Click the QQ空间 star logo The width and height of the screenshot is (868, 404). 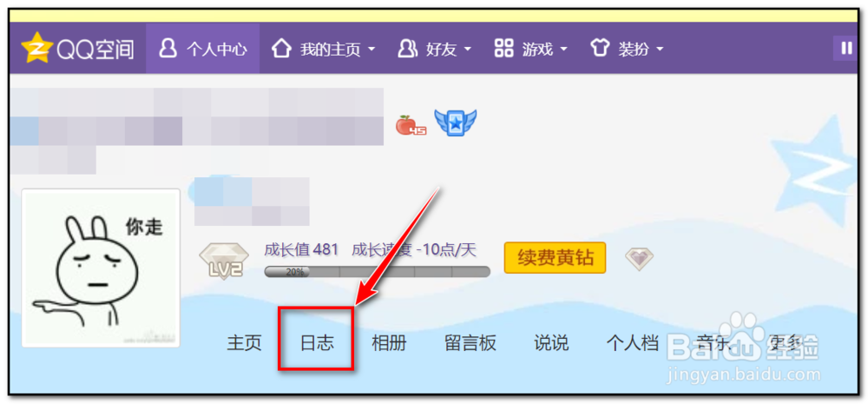[x=37, y=50]
